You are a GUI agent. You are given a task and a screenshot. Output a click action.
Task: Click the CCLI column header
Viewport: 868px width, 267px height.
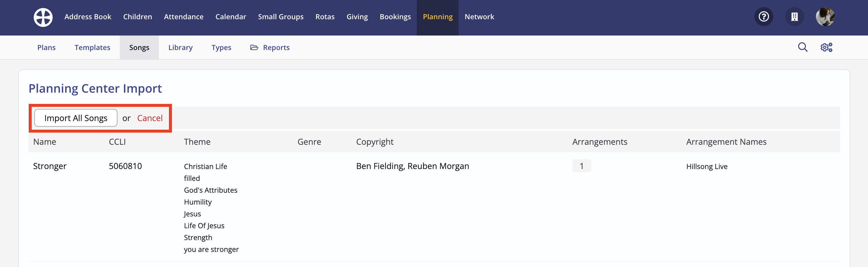click(x=117, y=141)
